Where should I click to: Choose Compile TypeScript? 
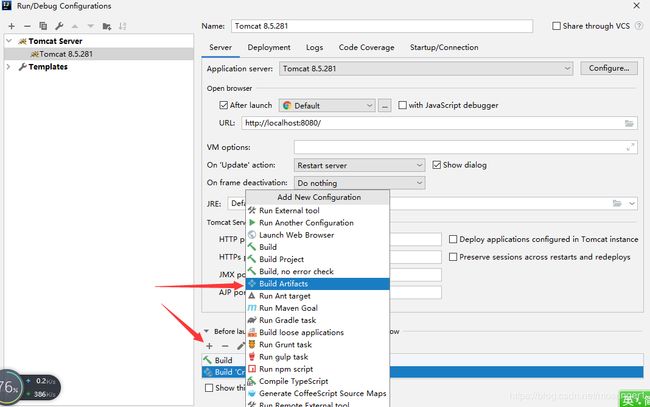click(318, 381)
